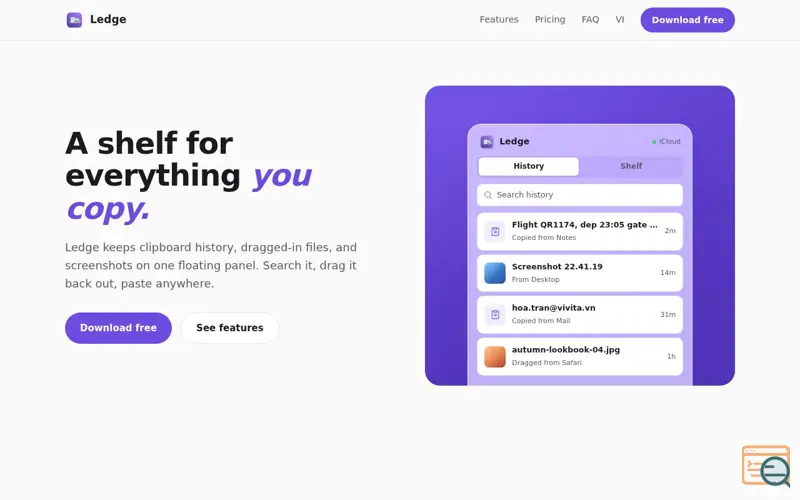This screenshot has width=800, height=500.
Task: Click the 'Copied from Notes' subtitle
Action: [x=543, y=238]
